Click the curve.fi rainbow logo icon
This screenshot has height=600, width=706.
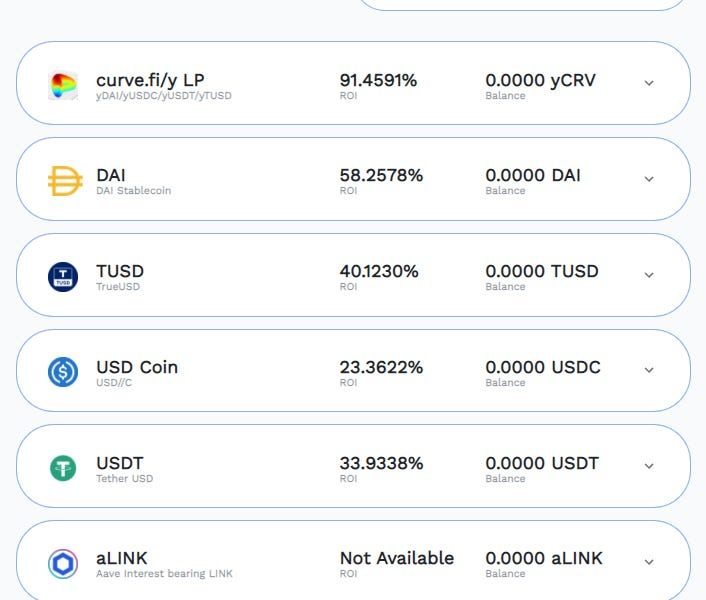(63, 85)
